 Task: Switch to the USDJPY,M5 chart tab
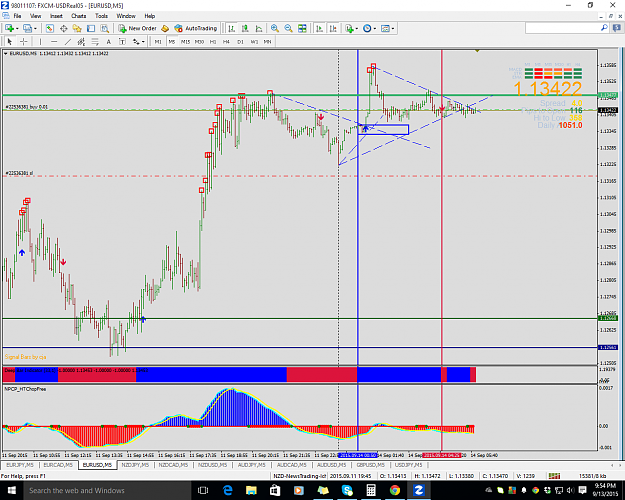click(x=408, y=465)
